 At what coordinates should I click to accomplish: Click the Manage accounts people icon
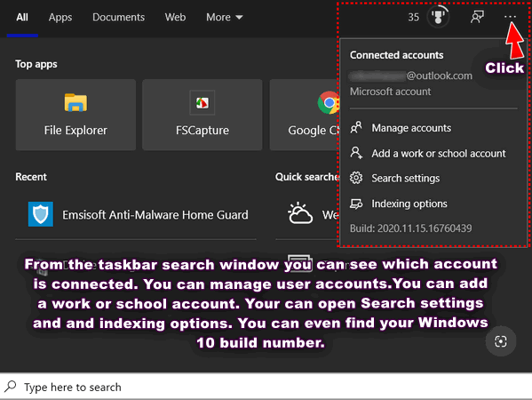(x=356, y=128)
